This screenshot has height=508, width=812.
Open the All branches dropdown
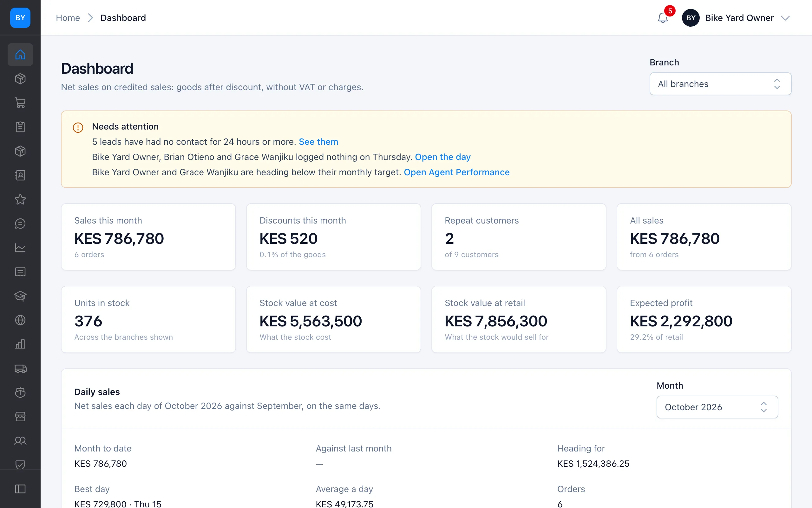720,84
